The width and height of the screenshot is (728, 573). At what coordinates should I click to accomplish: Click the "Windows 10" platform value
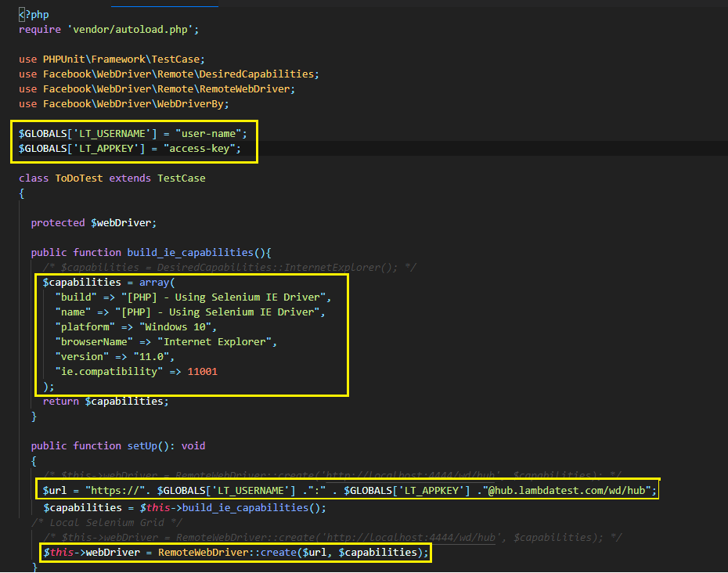178,327
